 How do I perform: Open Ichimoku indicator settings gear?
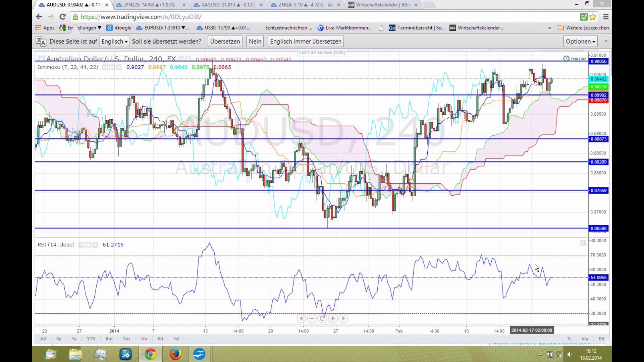coord(112,67)
